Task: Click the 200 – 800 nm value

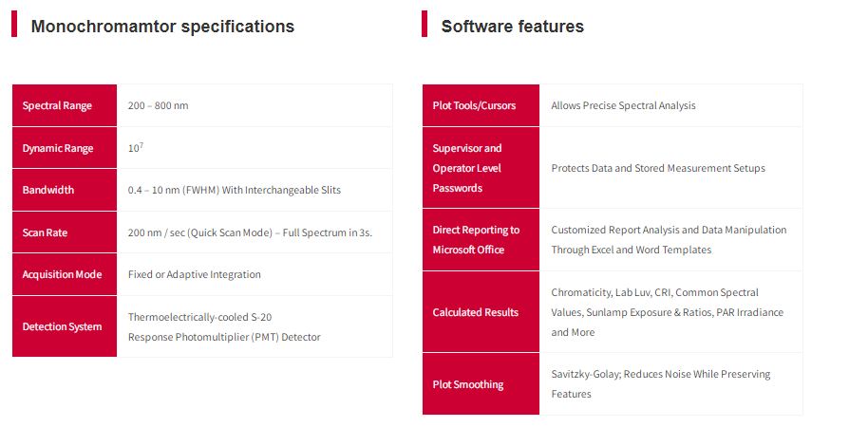Action: (158, 105)
